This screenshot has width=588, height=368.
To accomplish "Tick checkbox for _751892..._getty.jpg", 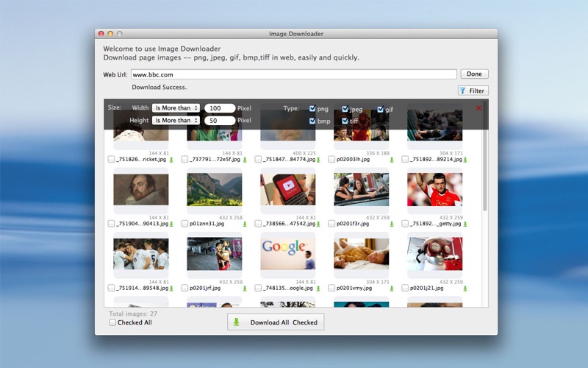I will pyautogui.click(x=405, y=224).
